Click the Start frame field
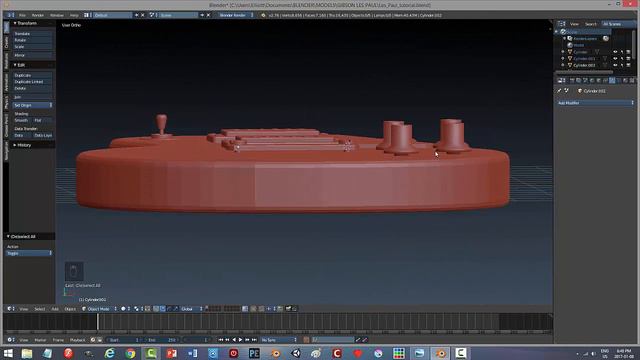Image resolution: width=640 pixels, height=360 pixels. tap(124, 340)
